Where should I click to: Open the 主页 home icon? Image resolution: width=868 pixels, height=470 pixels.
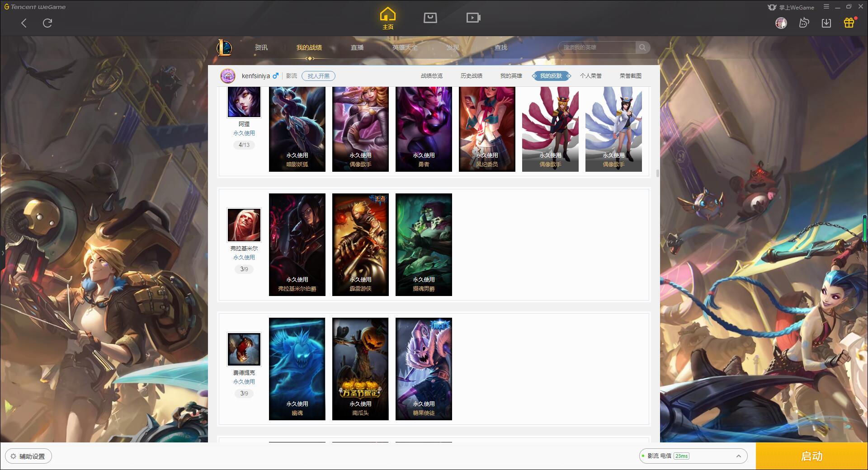click(388, 18)
